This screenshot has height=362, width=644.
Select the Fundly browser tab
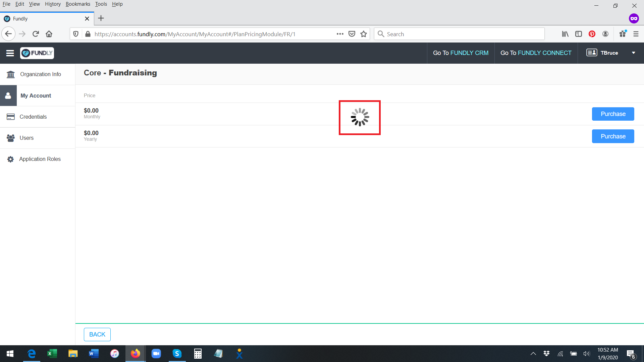coord(47,19)
